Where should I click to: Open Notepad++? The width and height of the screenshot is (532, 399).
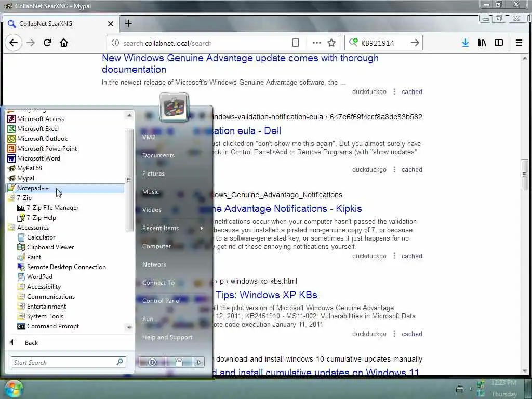pyautogui.click(x=65, y=188)
